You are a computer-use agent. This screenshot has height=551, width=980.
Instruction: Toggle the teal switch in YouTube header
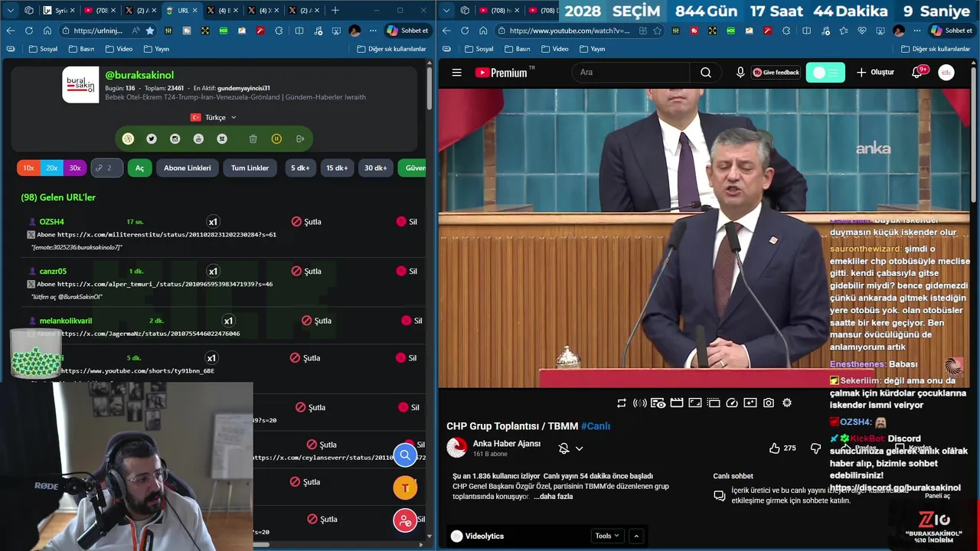coord(825,73)
